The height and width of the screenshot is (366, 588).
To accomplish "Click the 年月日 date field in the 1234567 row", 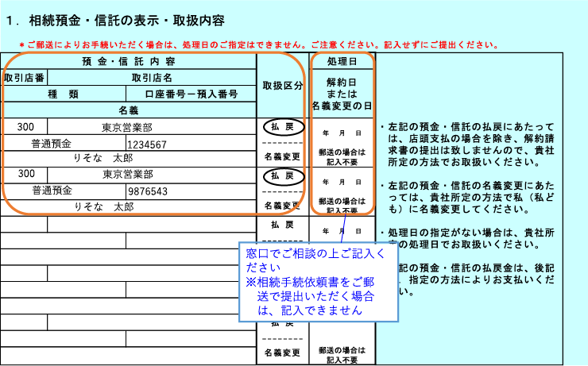I will pos(342,133).
